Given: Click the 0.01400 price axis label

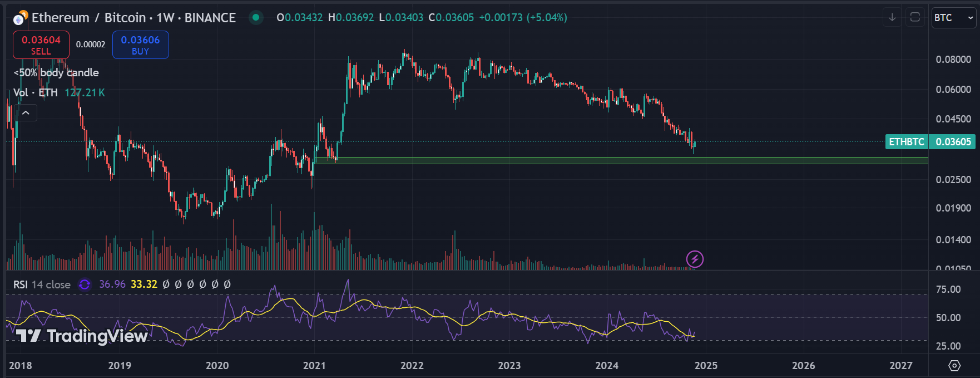Looking at the screenshot, I should pyautogui.click(x=953, y=240).
